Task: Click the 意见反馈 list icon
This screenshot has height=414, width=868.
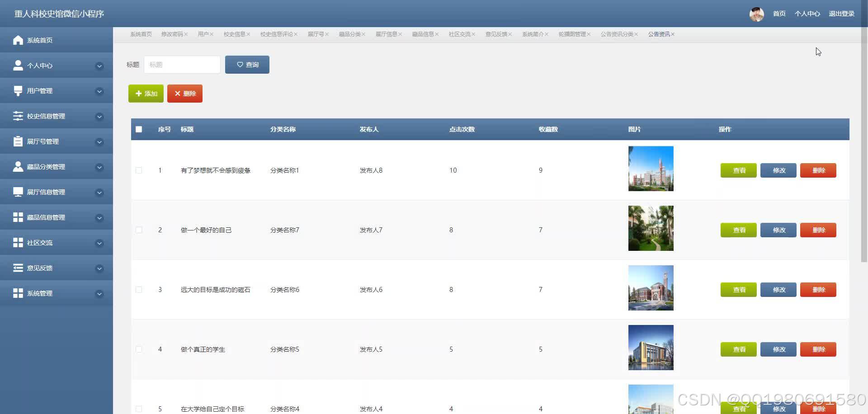Action: point(18,268)
